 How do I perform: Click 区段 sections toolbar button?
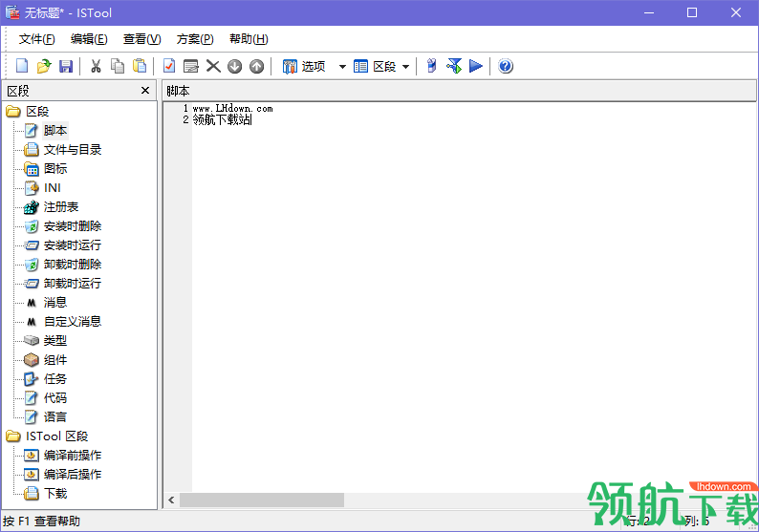(375, 66)
